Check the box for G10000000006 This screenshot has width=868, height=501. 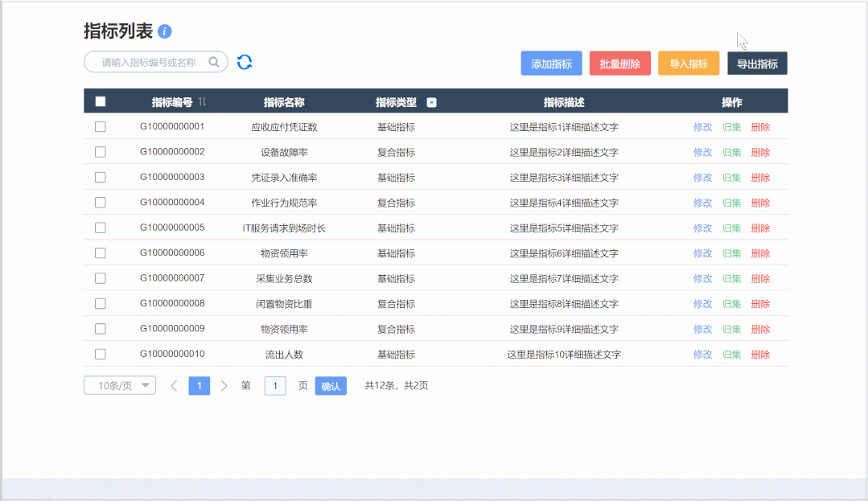[101, 253]
